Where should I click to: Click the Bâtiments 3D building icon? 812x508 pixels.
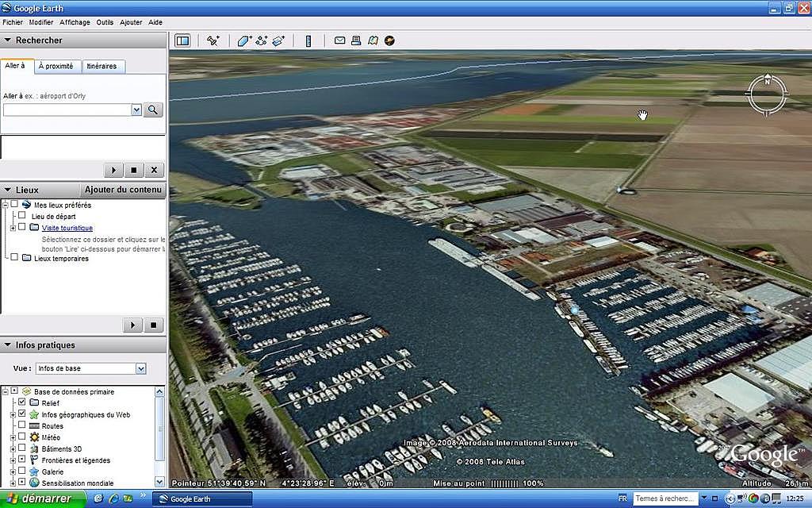[x=34, y=449]
